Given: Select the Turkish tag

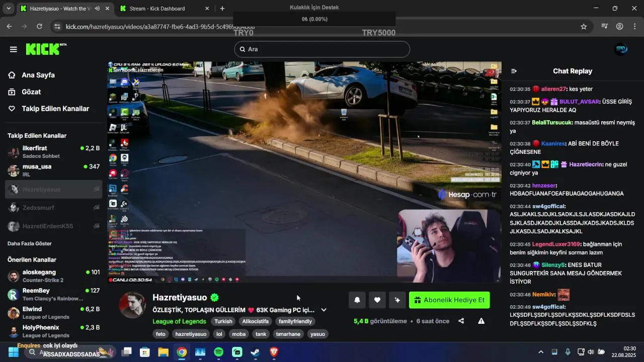Looking at the screenshot, I should (223, 321).
